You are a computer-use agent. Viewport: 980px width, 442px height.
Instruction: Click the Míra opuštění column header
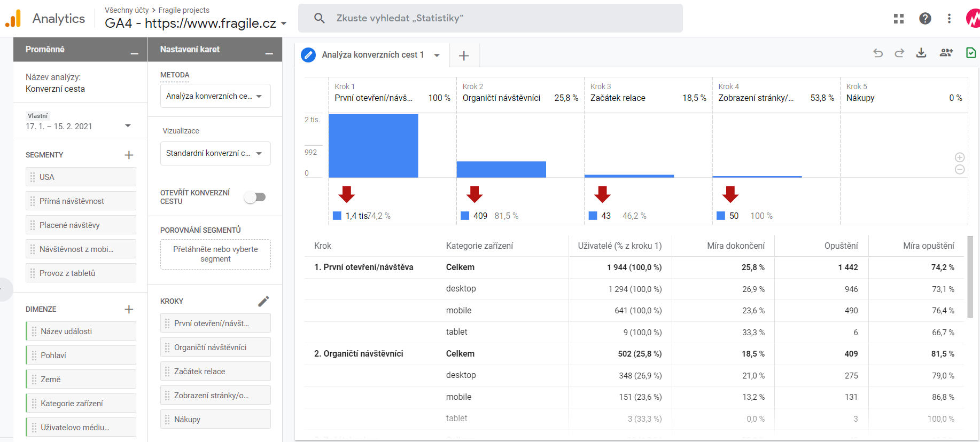tap(929, 246)
